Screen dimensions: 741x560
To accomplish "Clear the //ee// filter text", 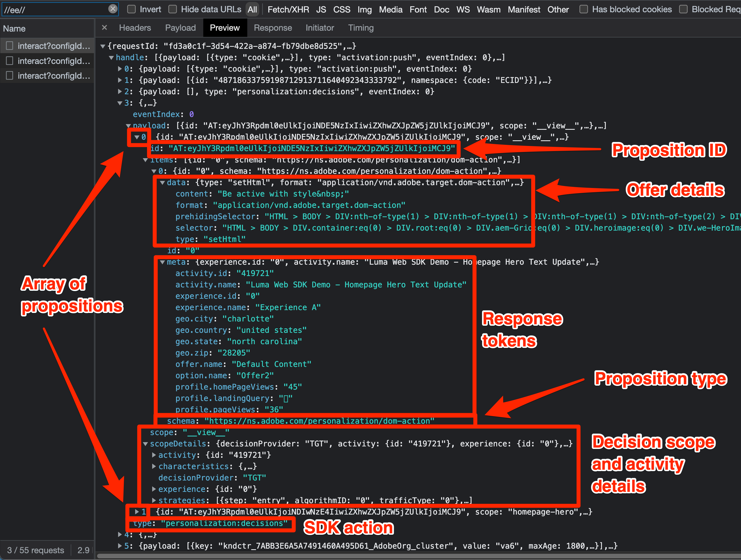I will (x=113, y=9).
